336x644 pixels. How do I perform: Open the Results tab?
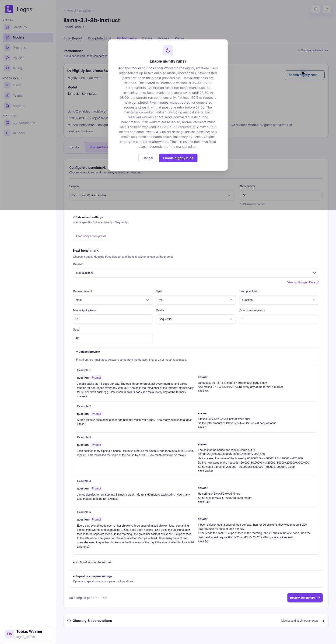(74, 147)
